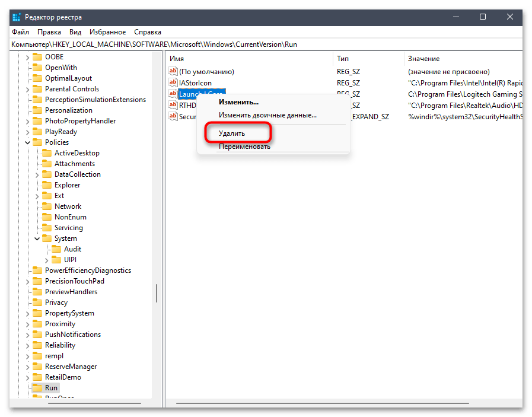Select the Audit folder icon
The width and height of the screenshot is (532, 417).
tap(56, 249)
